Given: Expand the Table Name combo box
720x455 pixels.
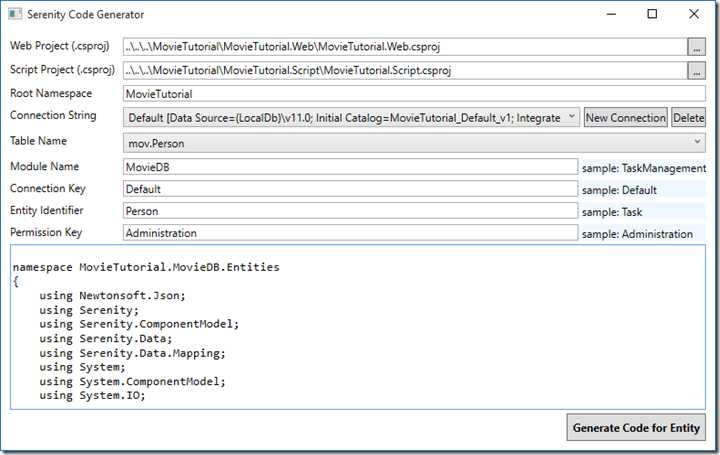Looking at the screenshot, I should point(414,143).
